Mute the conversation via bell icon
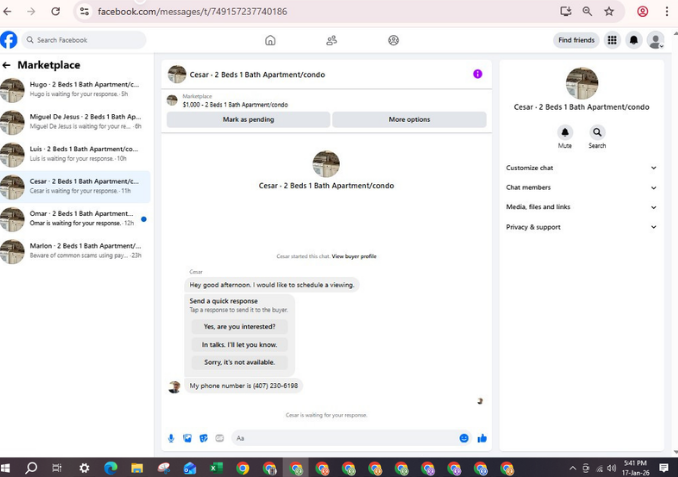Viewport: 678px width, 477px height. tap(565, 132)
